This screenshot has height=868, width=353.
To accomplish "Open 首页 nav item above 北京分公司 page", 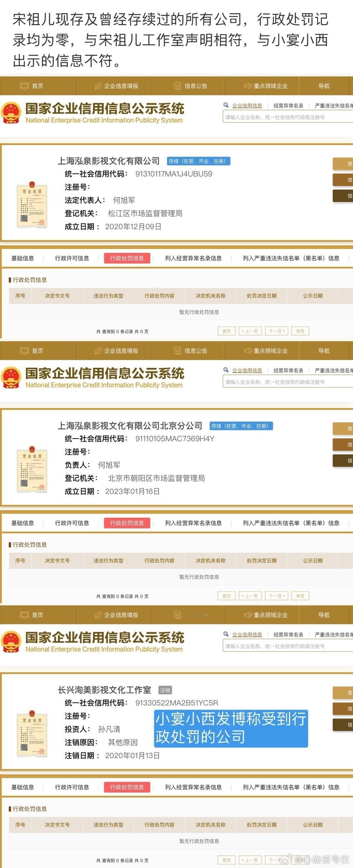I will (x=37, y=351).
